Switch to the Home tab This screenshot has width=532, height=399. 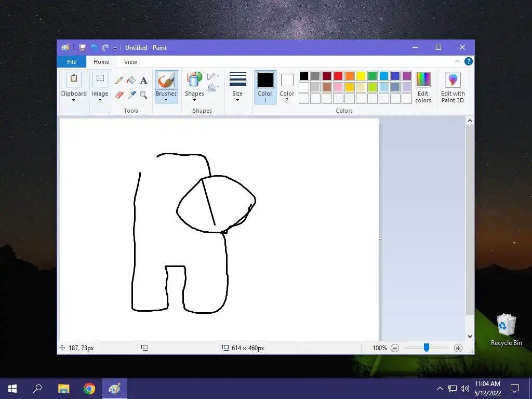coord(101,62)
